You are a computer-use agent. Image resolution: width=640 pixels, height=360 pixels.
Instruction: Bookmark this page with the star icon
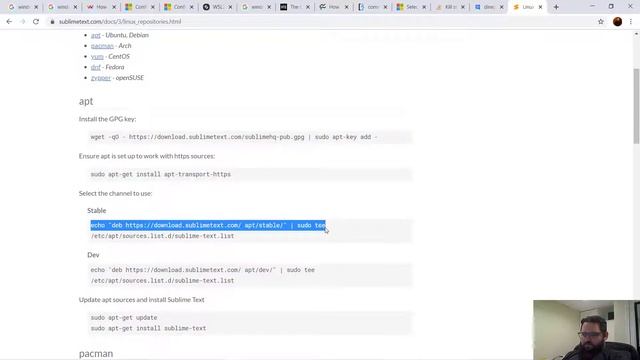[x=601, y=22]
